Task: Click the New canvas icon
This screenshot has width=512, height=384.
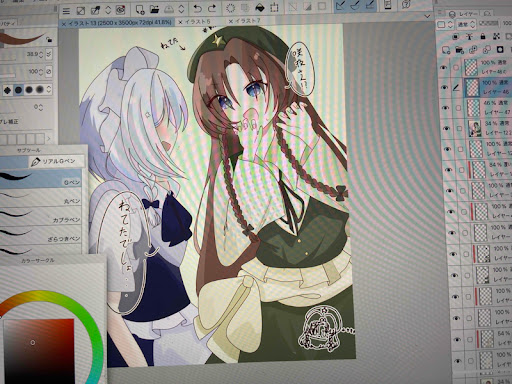Action: (x=140, y=9)
